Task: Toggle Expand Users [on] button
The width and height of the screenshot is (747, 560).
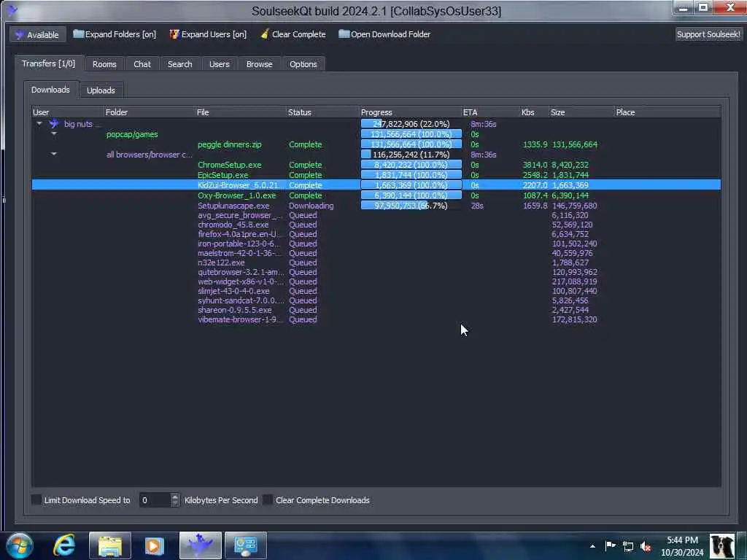Action: click(208, 34)
